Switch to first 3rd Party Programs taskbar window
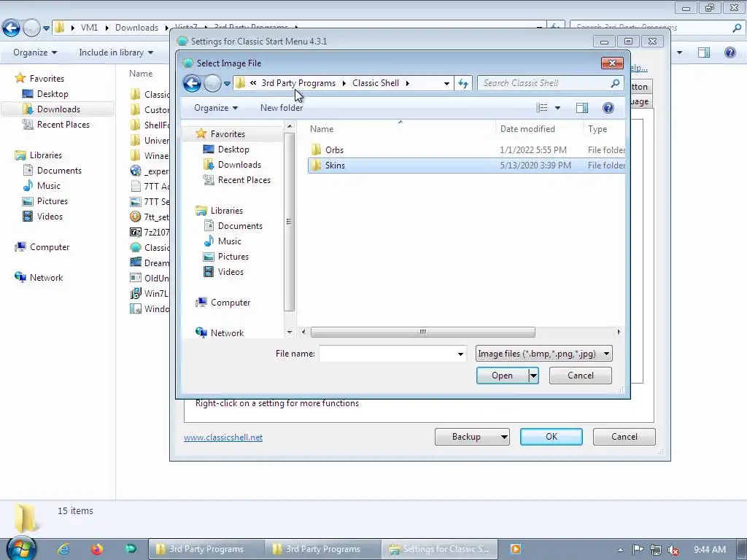Image resolution: width=747 pixels, height=560 pixels. [x=206, y=549]
